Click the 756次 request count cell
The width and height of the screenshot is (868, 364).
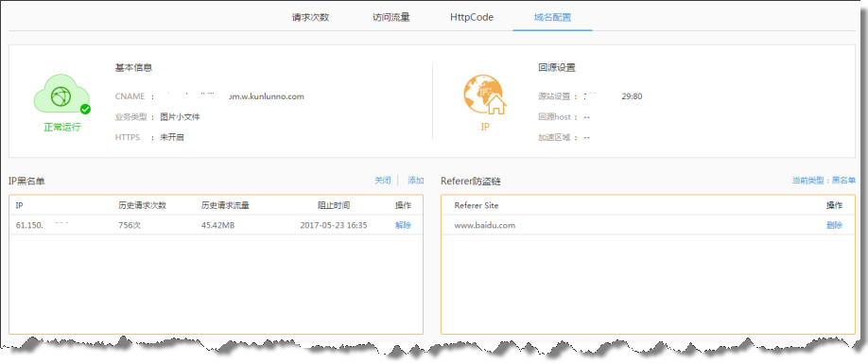point(130,225)
